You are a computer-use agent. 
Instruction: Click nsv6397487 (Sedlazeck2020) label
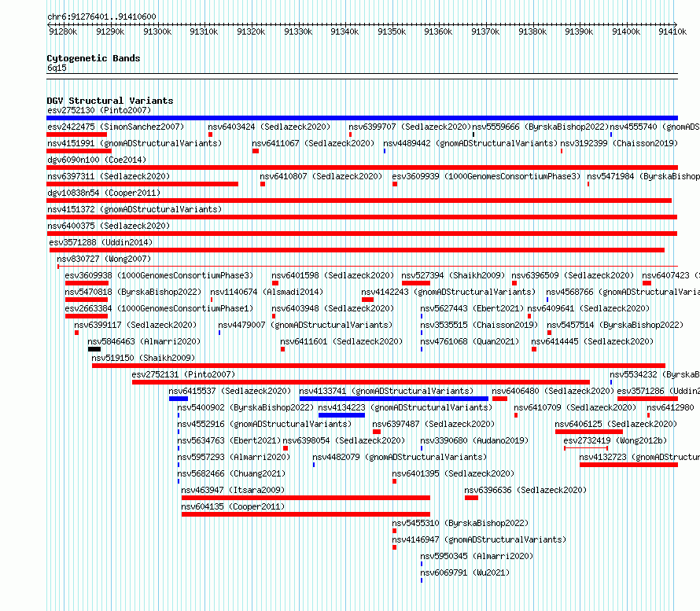point(433,424)
